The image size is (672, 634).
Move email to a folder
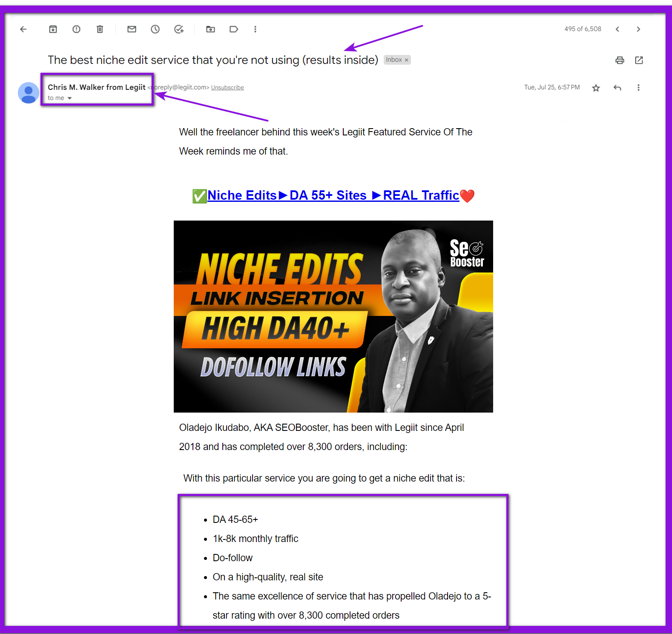(x=210, y=29)
